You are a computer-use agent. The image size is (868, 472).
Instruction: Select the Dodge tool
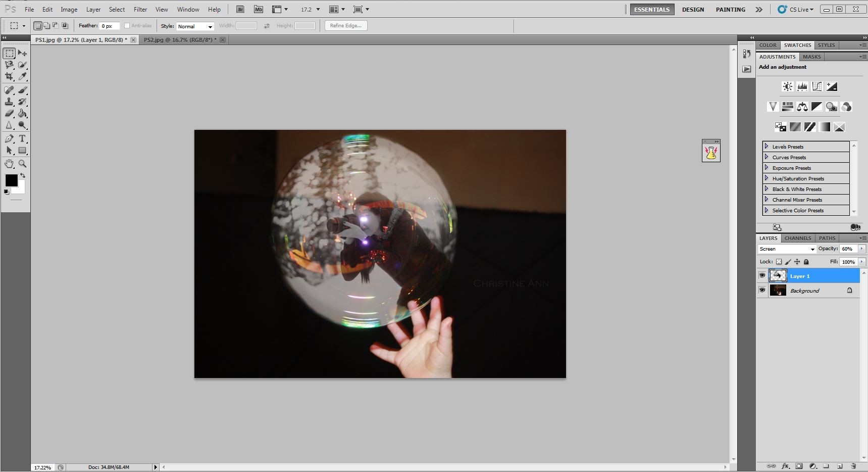pyautogui.click(x=22, y=125)
